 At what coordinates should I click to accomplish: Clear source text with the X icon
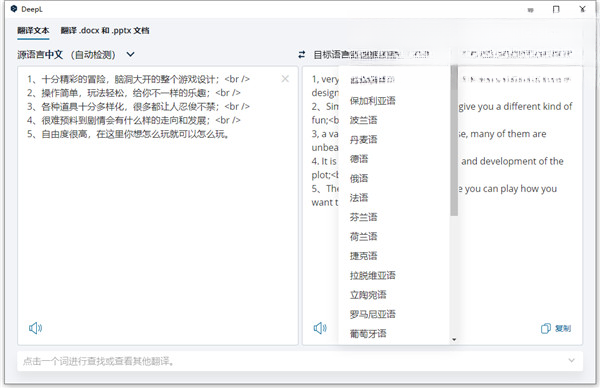[x=285, y=79]
